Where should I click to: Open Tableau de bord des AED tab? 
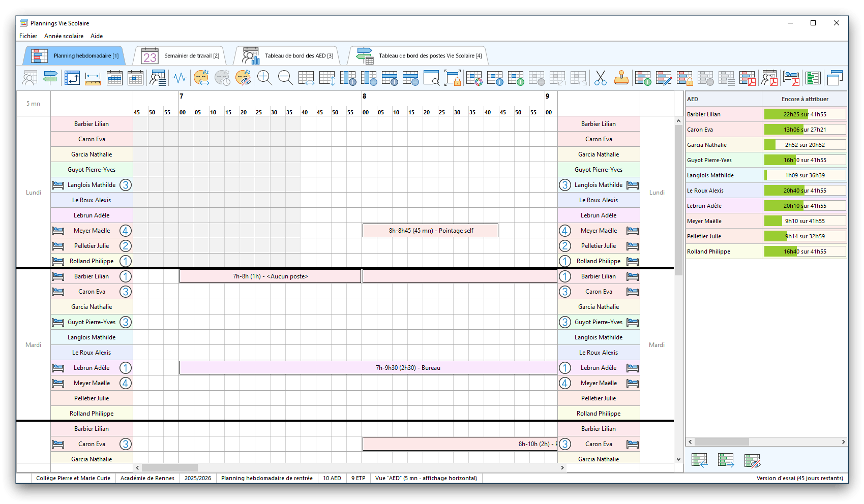pos(288,56)
